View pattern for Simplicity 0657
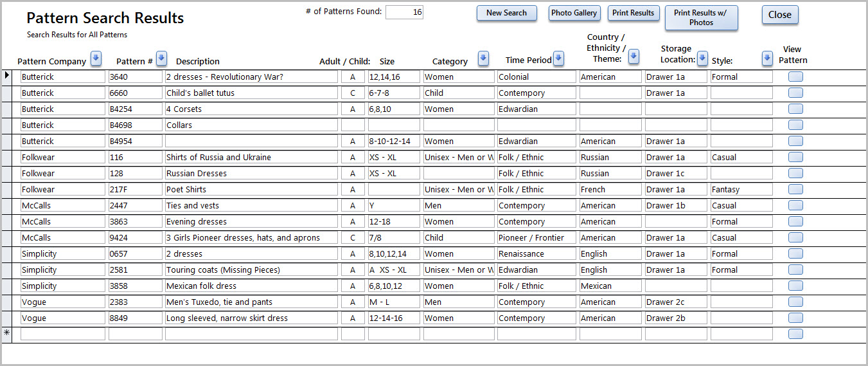The image size is (868, 366). coord(795,254)
